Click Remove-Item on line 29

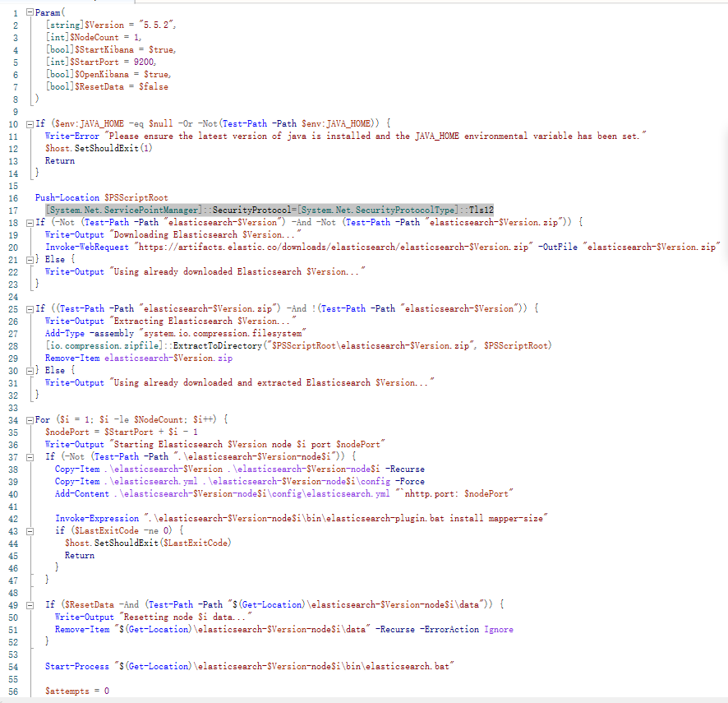(72, 358)
